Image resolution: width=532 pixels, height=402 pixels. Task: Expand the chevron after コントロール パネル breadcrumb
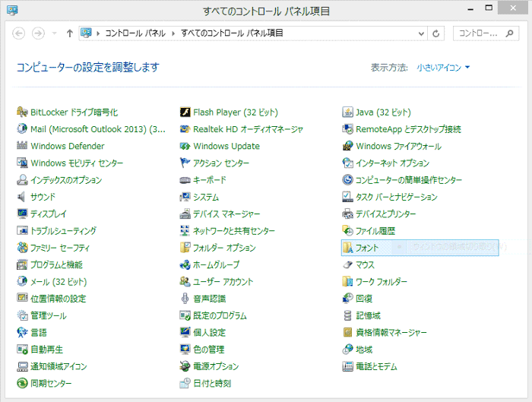(173, 33)
